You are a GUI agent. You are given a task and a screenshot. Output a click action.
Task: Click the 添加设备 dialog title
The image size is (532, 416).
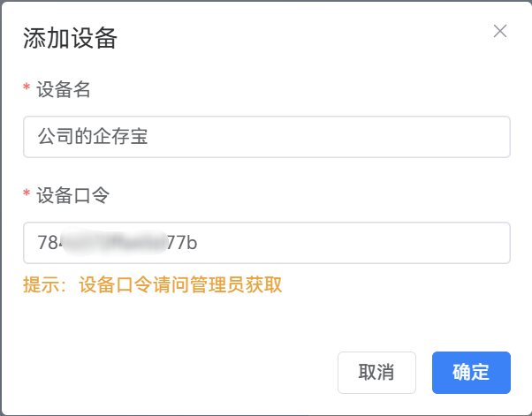(71, 38)
